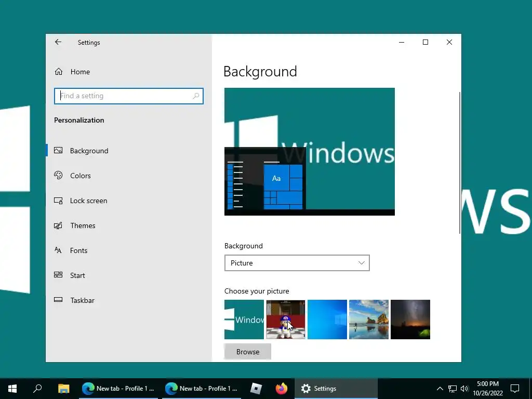
Task: Click the Fonts AA icon
Action: pyautogui.click(x=58, y=250)
